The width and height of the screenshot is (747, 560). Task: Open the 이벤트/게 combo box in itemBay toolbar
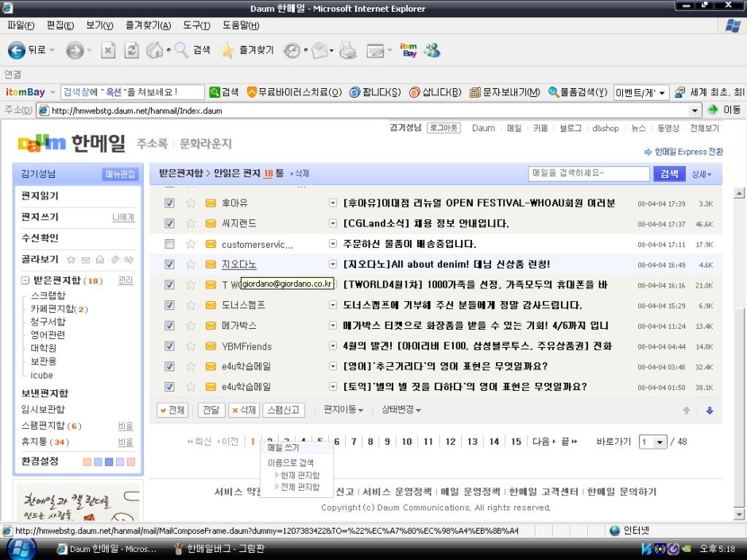641,92
